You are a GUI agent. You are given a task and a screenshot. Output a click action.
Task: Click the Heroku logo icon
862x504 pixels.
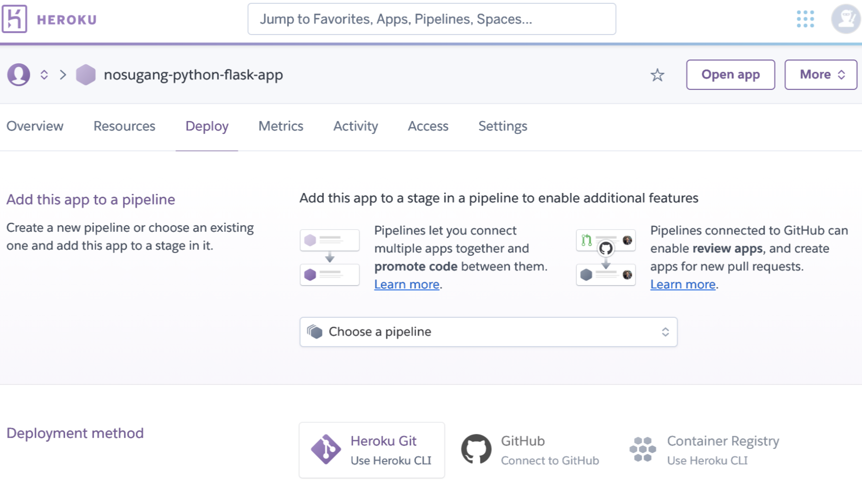(14, 19)
